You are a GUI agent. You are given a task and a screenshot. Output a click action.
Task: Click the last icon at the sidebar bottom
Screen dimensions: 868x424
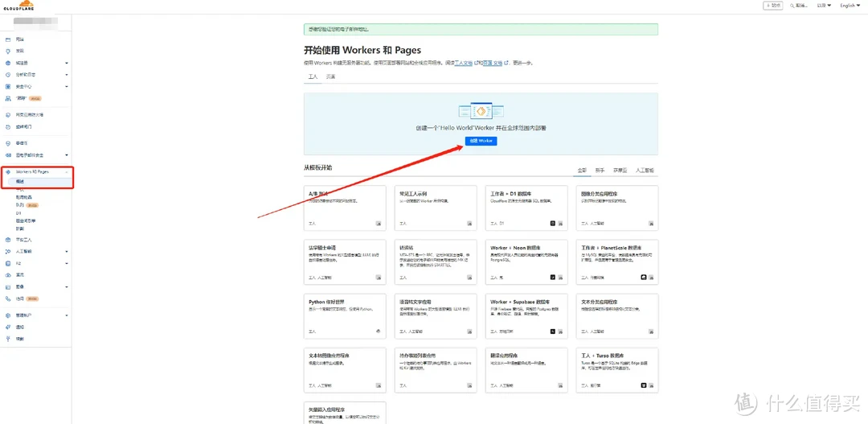coord(8,338)
